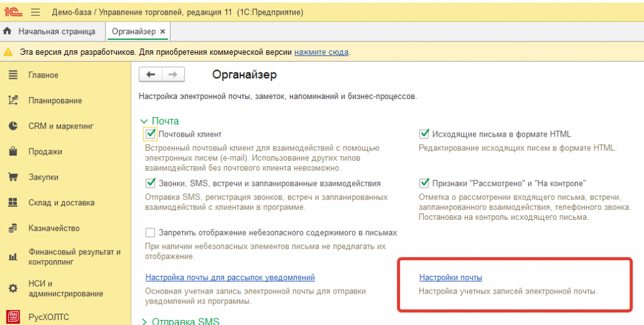Screen dimensions: 644x325
Task: Click description starting with Встроенный почтовый клиент
Action: [x=262, y=157]
